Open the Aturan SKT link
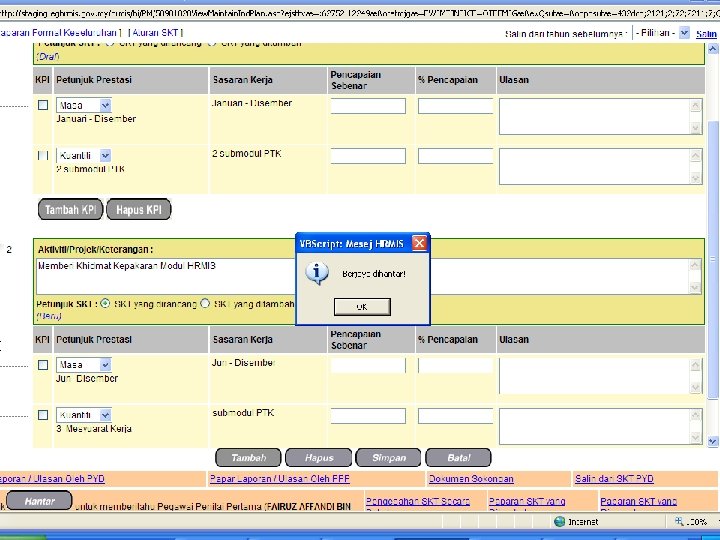The width and height of the screenshot is (720, 540). click(x=155, y=33)
